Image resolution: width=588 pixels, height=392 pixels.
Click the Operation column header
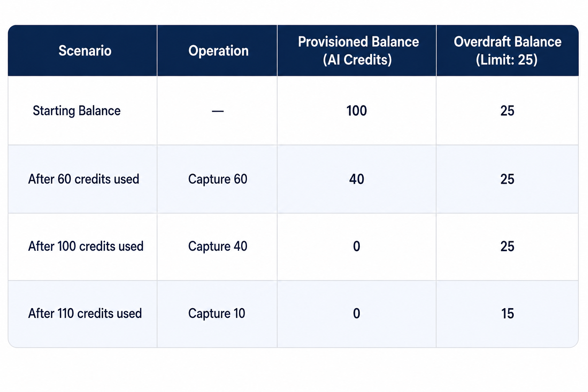click(x=218, y=51)
